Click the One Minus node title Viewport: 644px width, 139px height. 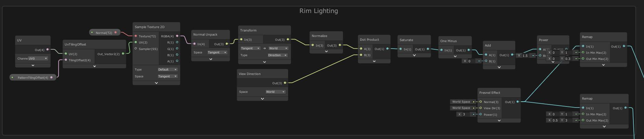[x=448, y=41]
